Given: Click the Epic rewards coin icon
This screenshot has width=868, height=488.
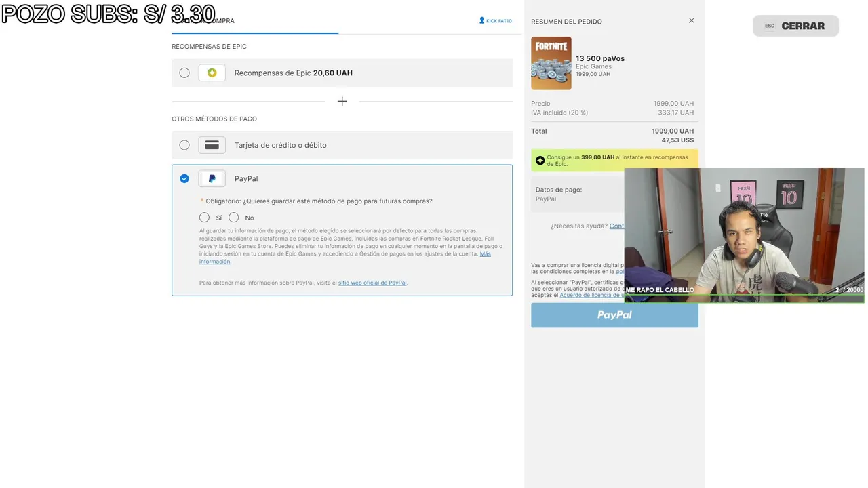Looking at the screenshot, I should [212, 73].
